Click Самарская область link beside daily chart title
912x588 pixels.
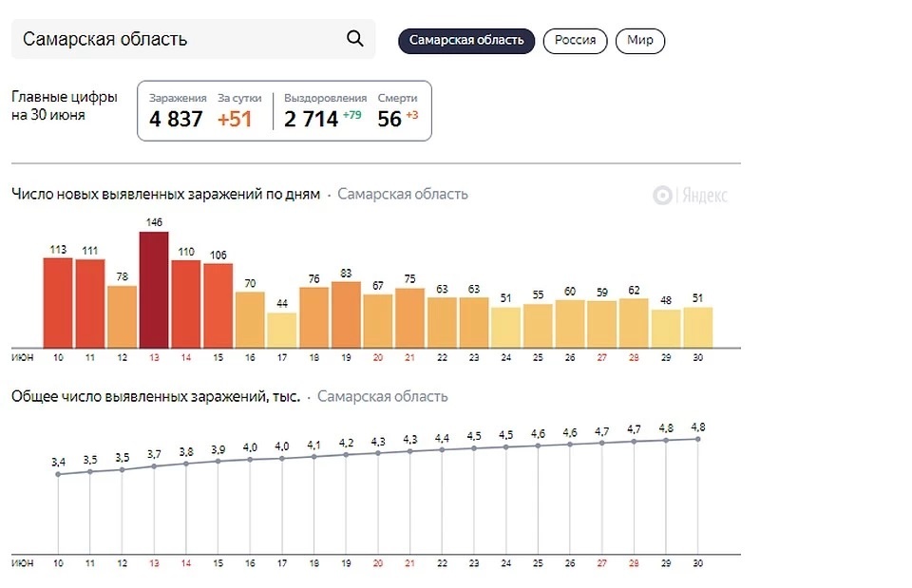pos(403,194)
